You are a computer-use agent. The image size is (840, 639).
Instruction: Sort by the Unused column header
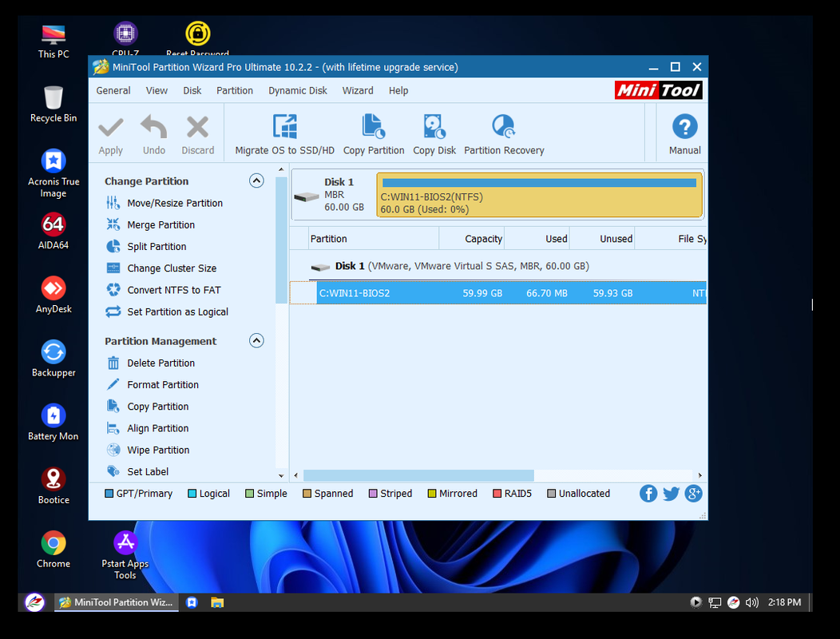602,239
